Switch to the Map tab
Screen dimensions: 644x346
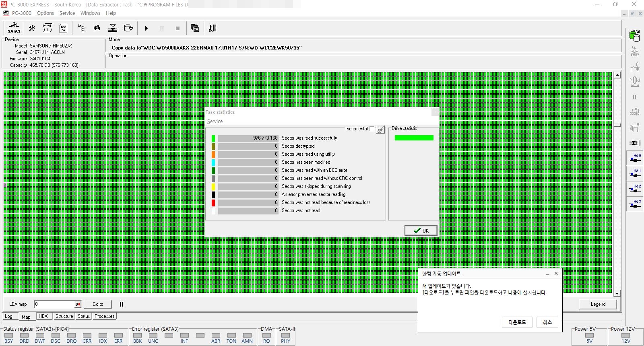[x=26, y=317]
